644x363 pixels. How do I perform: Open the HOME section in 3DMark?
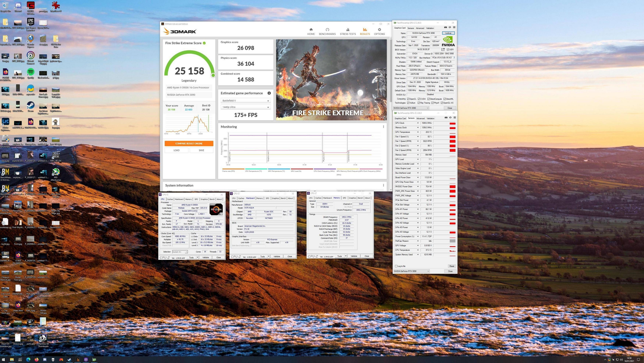tap(311, 31)
